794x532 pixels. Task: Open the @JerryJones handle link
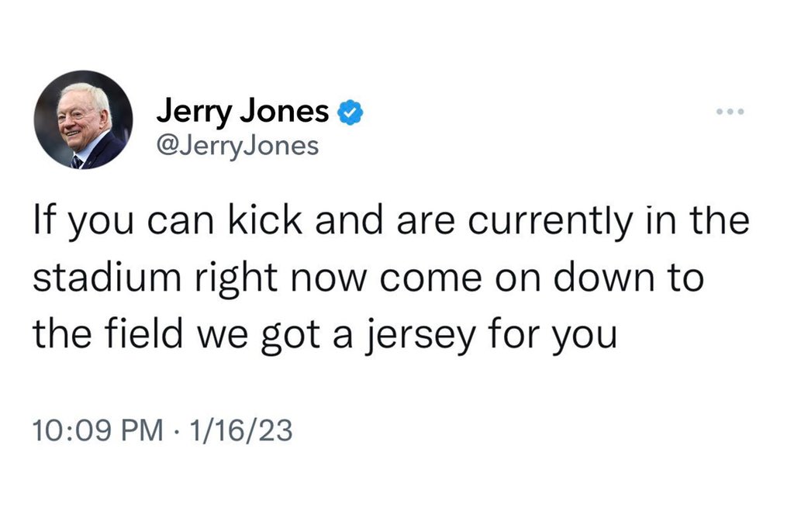237,145
